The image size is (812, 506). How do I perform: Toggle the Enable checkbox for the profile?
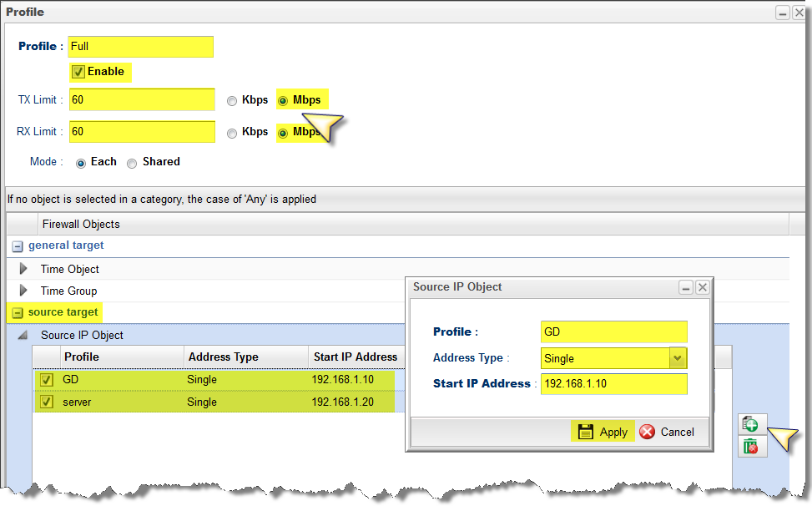78,72
